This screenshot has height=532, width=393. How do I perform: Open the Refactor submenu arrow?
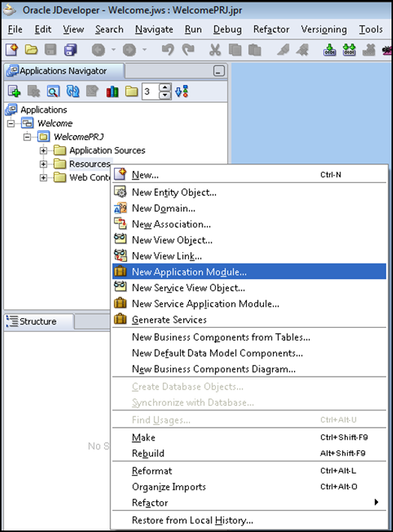[x=376, y=502]
